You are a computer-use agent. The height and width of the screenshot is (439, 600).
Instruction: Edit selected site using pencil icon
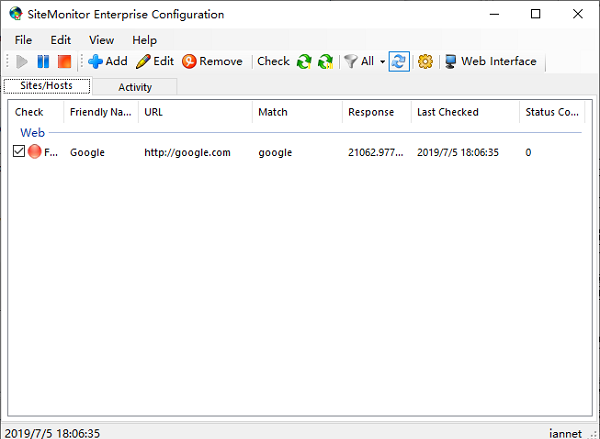[155, 61]
